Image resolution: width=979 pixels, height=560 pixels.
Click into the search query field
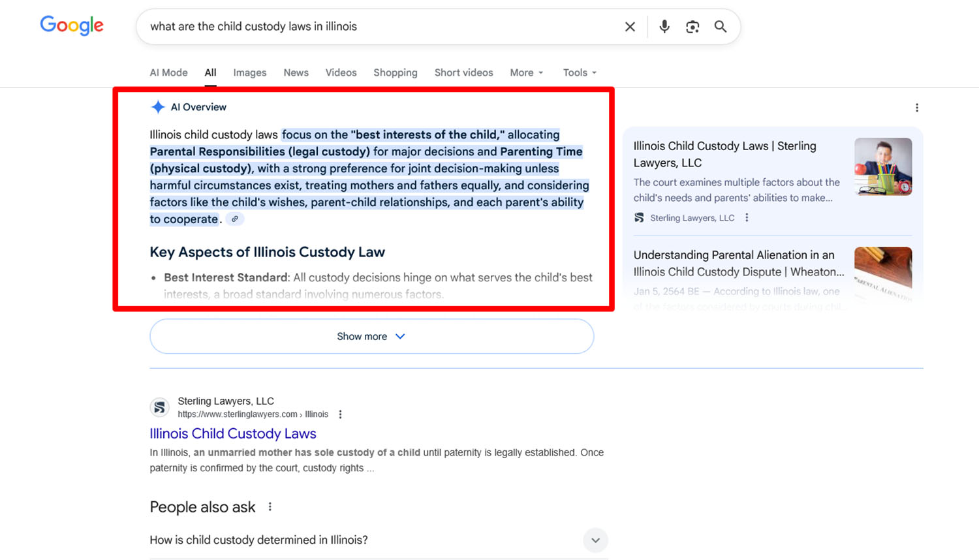pyautogui.click(x=379, y=27)
